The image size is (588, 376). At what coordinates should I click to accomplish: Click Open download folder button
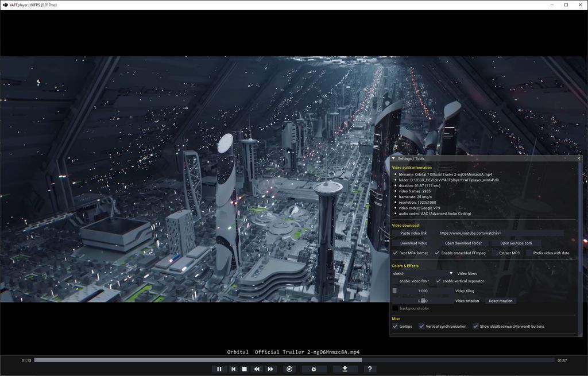tap(463, 243)
